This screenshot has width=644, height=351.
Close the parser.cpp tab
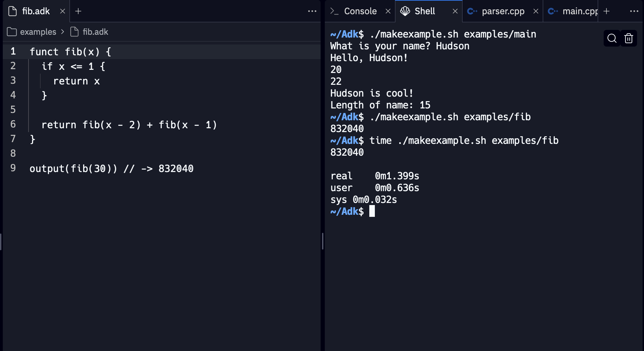coord(536,11)
